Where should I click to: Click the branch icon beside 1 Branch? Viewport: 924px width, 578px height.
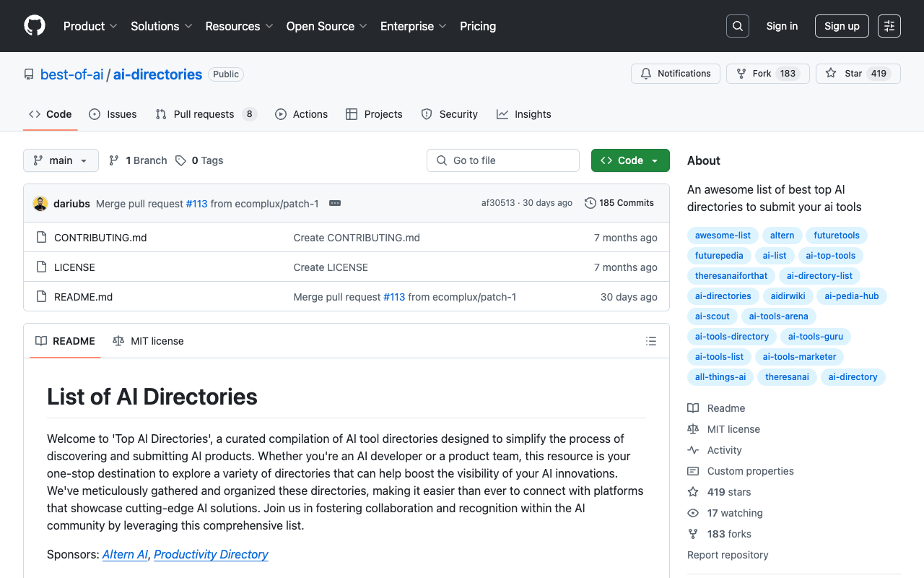tap(114, 160)
